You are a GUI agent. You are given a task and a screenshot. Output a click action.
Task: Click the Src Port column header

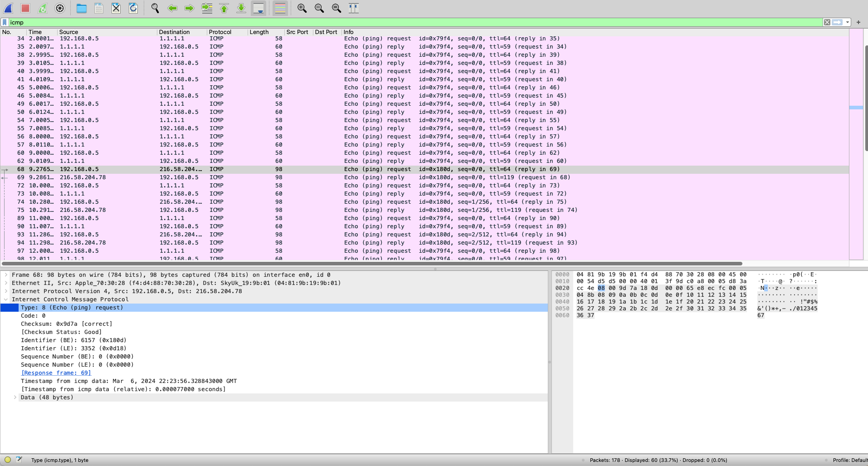pyautogui.click(x=299, y=32)
